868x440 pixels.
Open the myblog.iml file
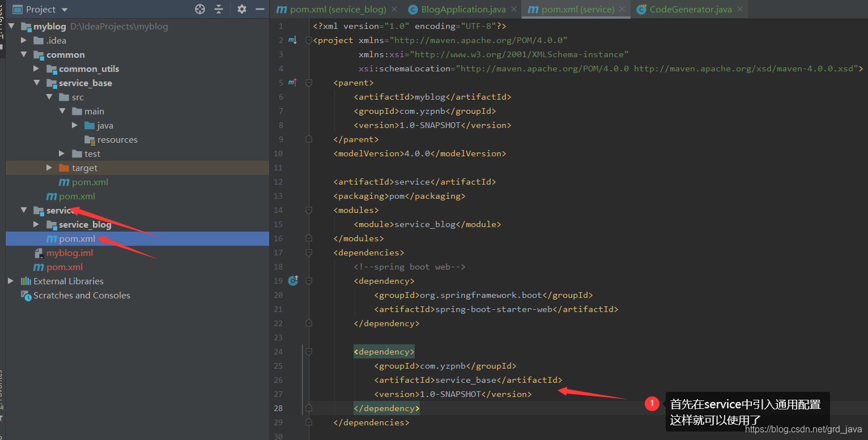click(x=70, y=253)
